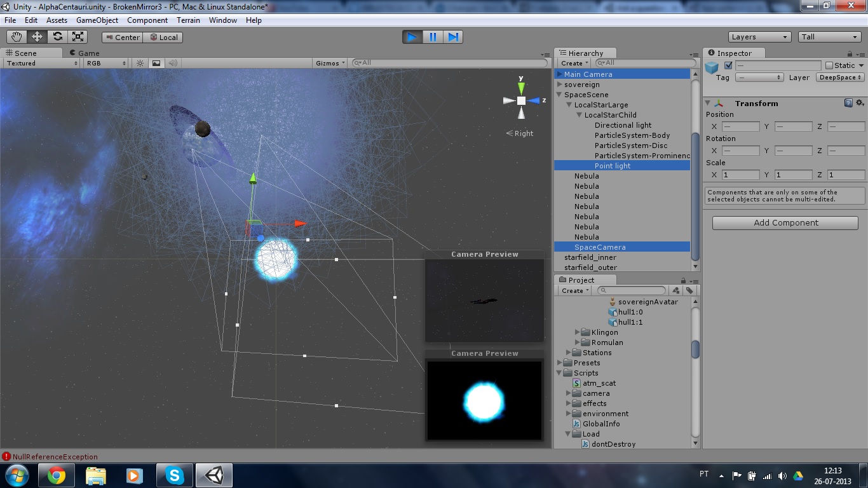The height and width of the screenshot is (488, 868).
Task: Click the Step frame button
Action: (x=453, y=37)
